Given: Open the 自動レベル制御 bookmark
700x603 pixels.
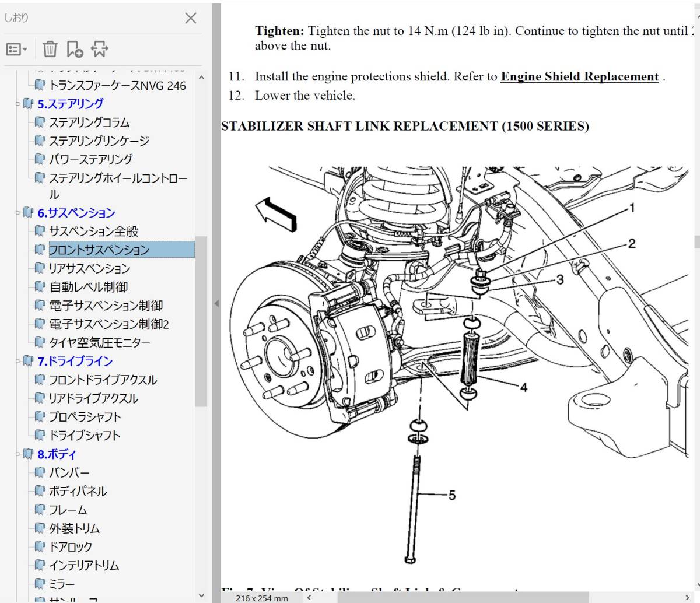Looking at the screenshot, I should [89, 287].
